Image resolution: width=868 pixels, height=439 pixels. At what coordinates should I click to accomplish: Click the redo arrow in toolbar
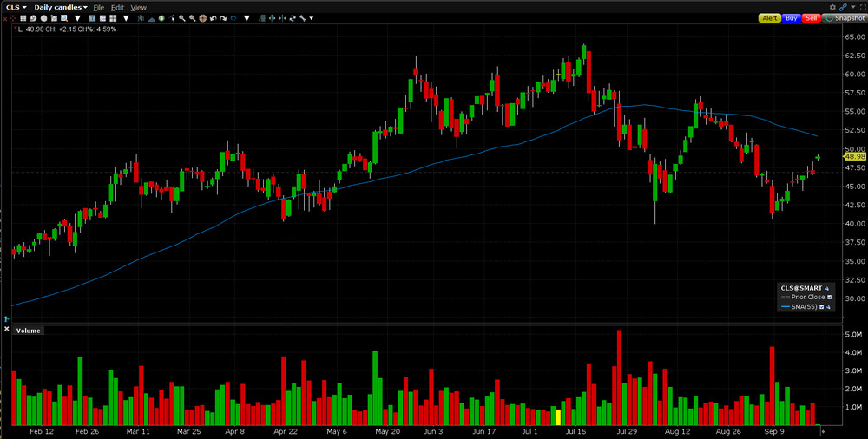[x=223, y=18]
